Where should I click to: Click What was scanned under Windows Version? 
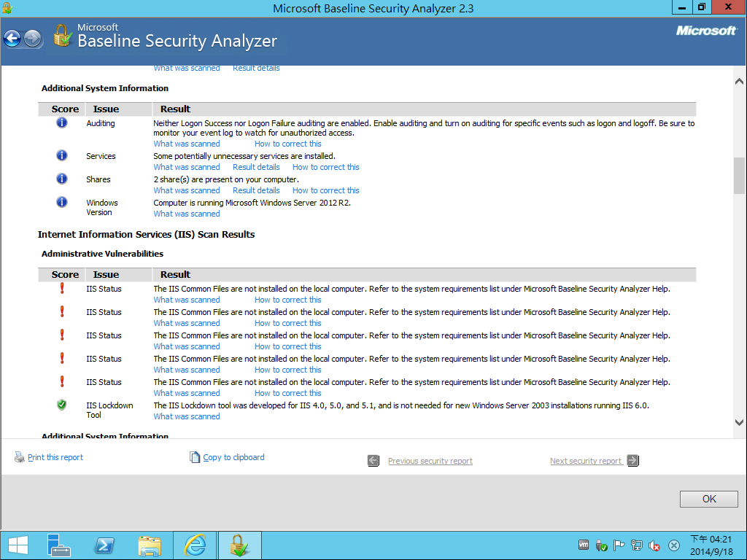(x=186, y=214)
